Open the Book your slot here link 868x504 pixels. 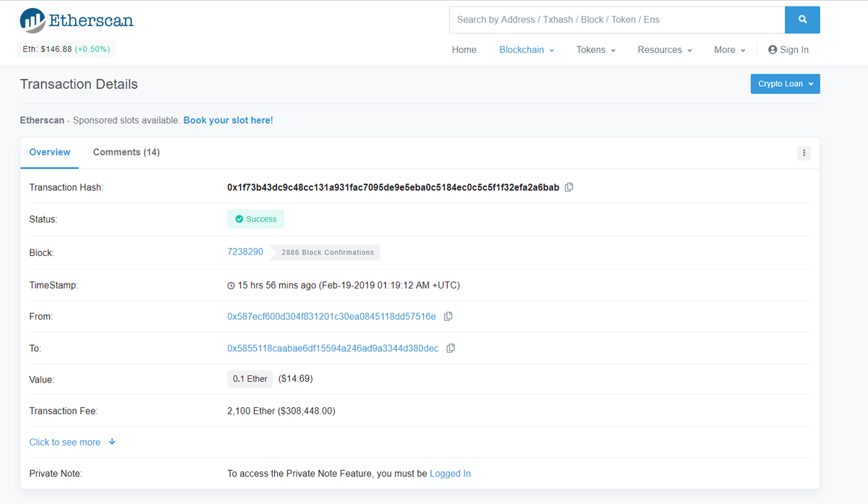tap(228, 120)
